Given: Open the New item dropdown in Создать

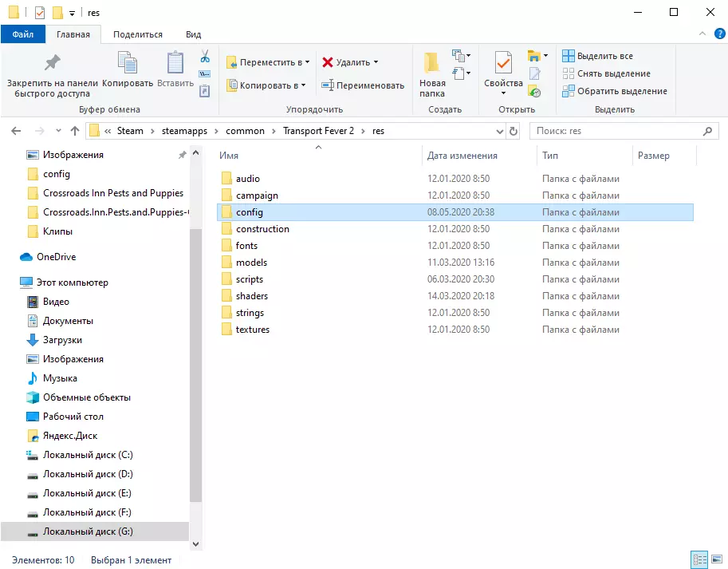Looking at the screenshot, I should point(461,56).
